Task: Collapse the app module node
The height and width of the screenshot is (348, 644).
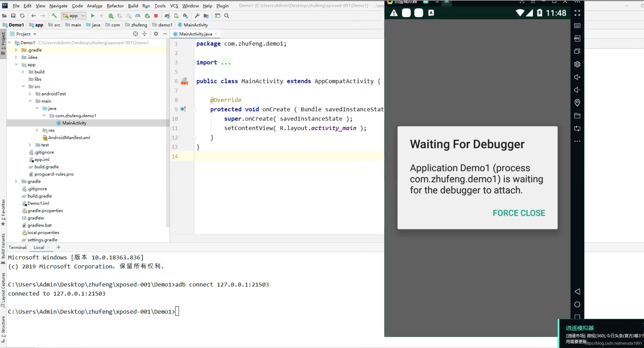Action: (16, 64)
